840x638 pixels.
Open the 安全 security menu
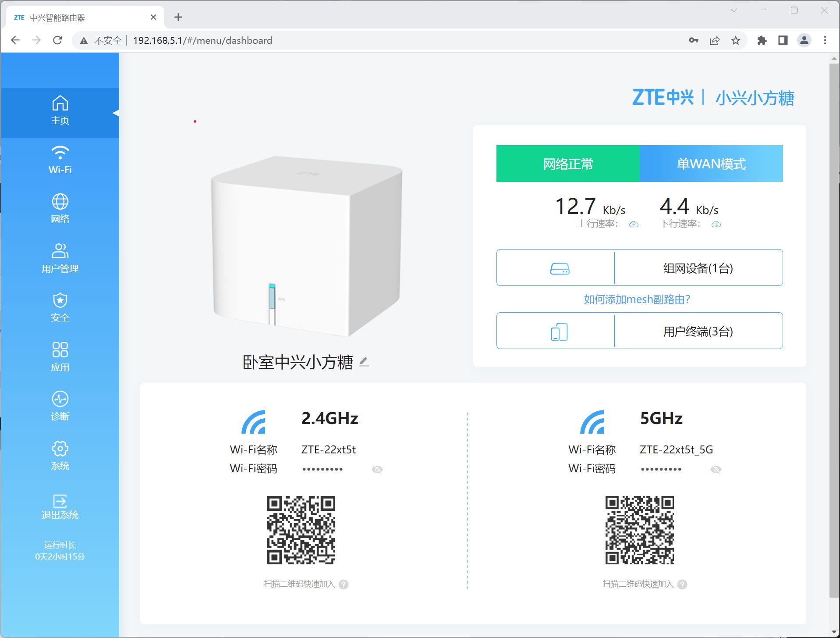coord(60,308)
